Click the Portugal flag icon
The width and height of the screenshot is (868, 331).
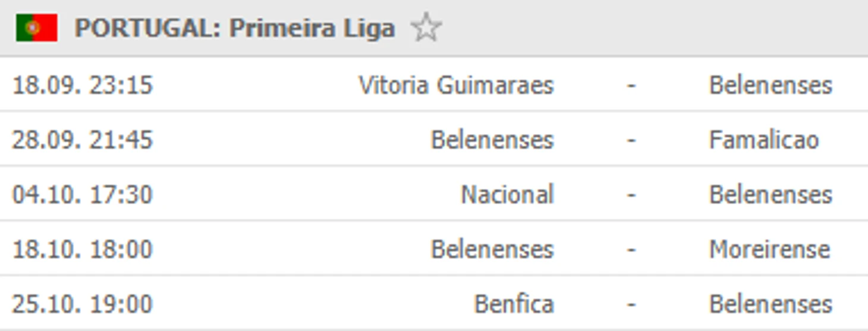click(x=36, y=28)
